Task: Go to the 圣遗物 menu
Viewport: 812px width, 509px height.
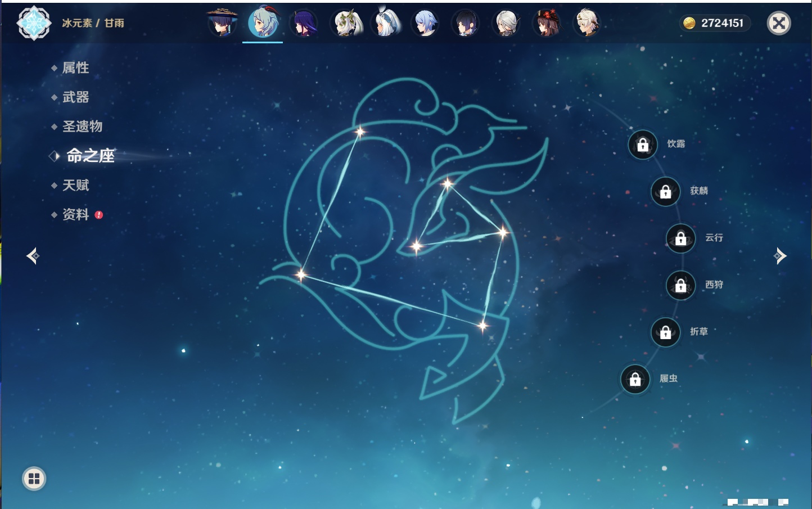Action: tap(82, 127)
